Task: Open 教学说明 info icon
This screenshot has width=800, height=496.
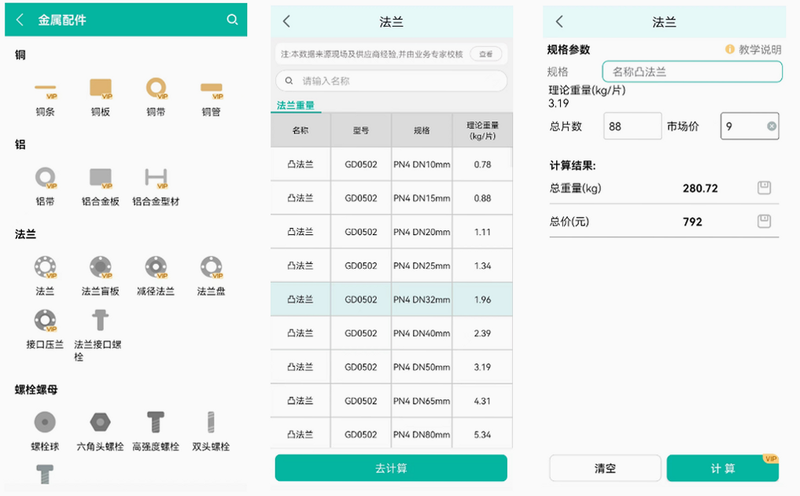Action: [x=730, y=49]
